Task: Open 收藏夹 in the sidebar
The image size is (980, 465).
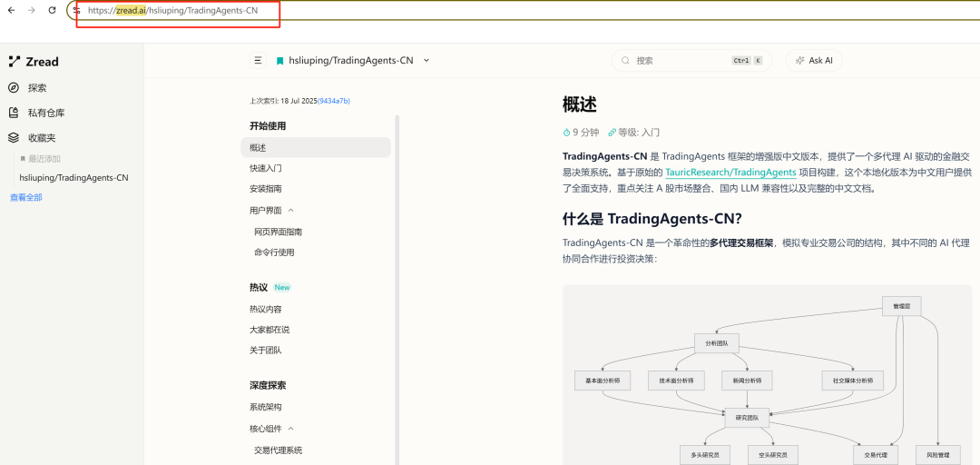Action: 41,138
